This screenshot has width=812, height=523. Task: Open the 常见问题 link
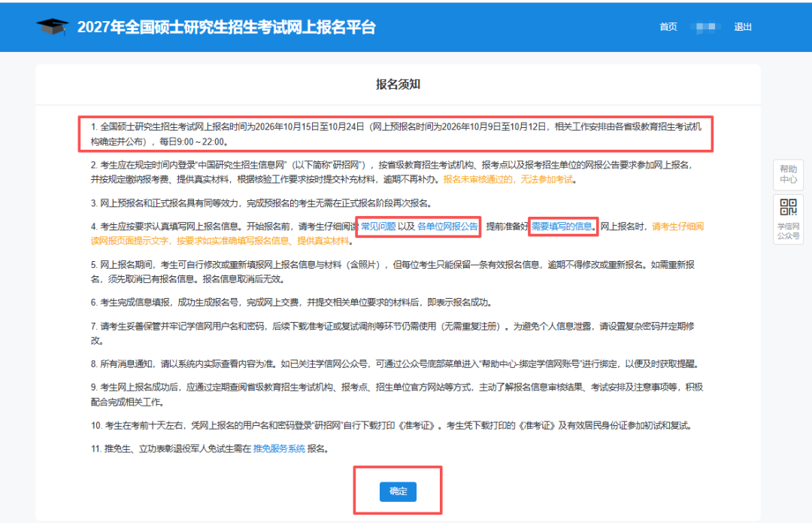coord(378,227)
